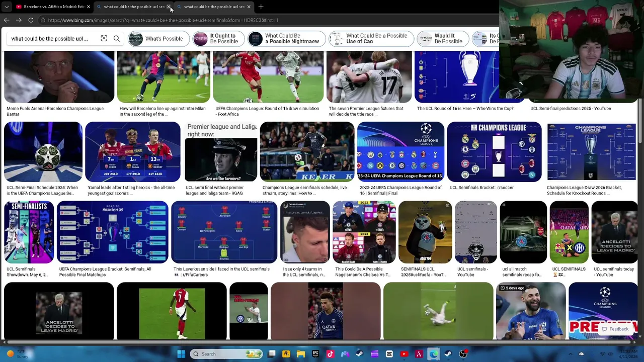Viewport: 644px width, 362px height.
Task: Open the YouTube app on taskbar
Action: [404, 354]
